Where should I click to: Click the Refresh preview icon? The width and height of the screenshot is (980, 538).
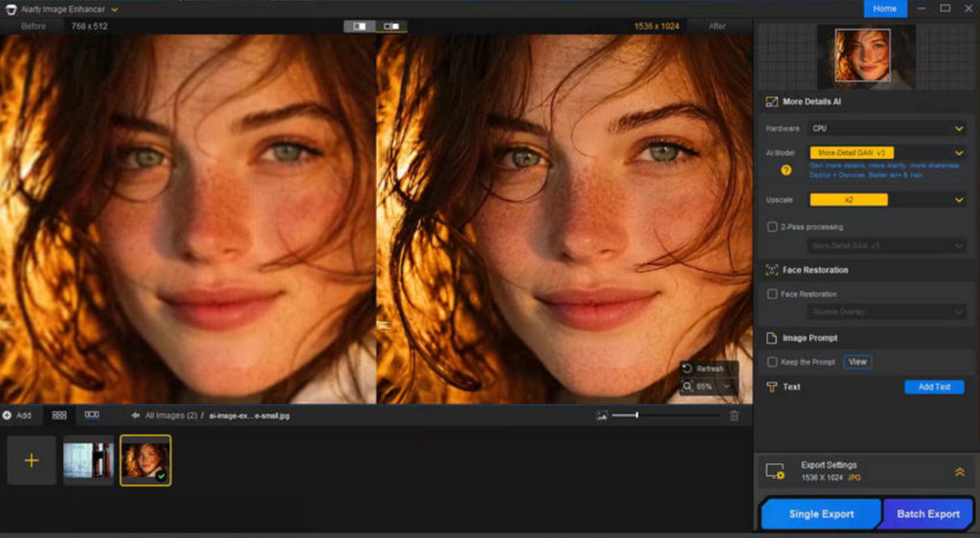(x=687, y=369)
